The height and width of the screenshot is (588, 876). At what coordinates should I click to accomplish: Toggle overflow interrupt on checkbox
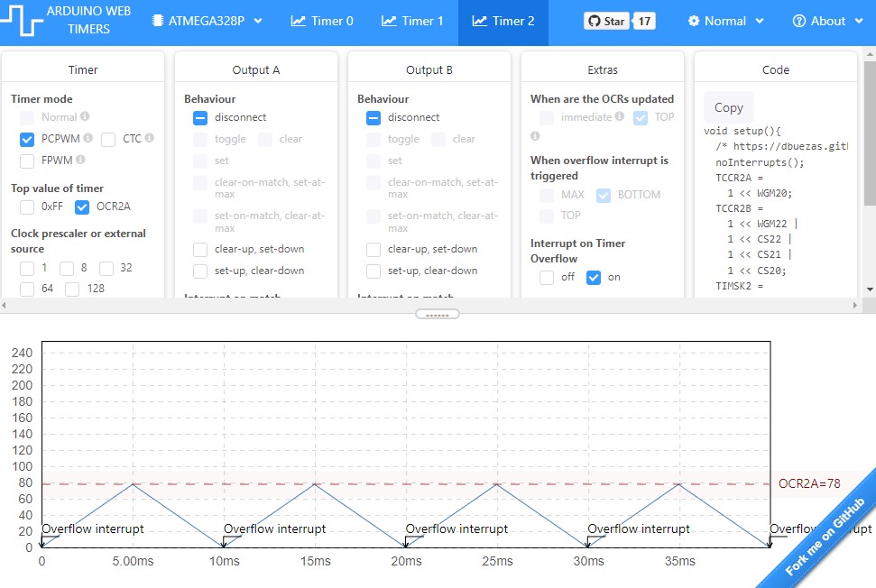point(594,278)
